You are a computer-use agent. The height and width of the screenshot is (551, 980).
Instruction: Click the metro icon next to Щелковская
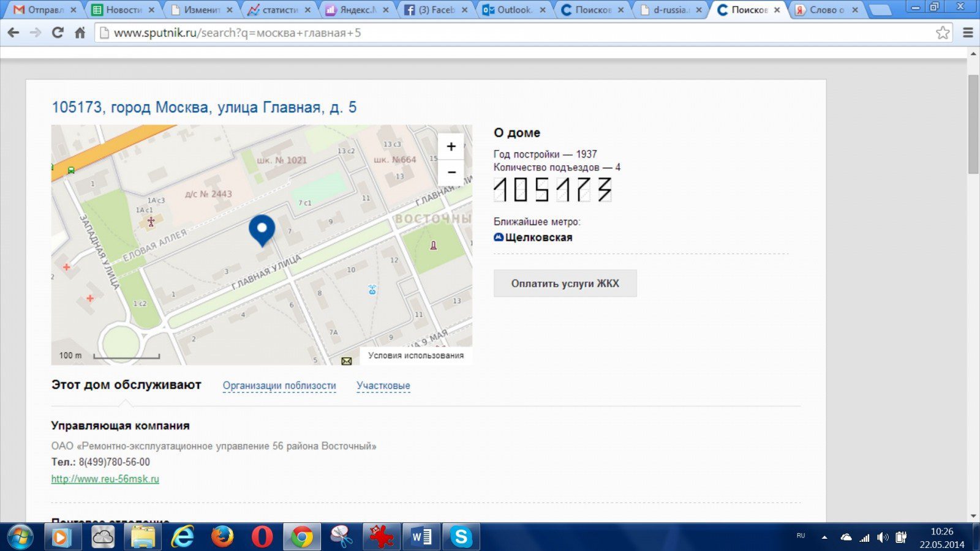coord(499,238)
